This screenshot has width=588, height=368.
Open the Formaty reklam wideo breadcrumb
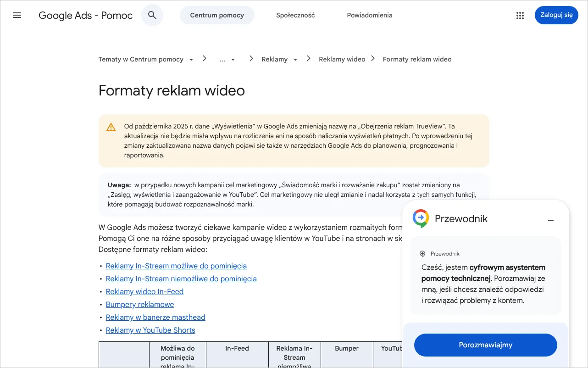click(417, 59)
